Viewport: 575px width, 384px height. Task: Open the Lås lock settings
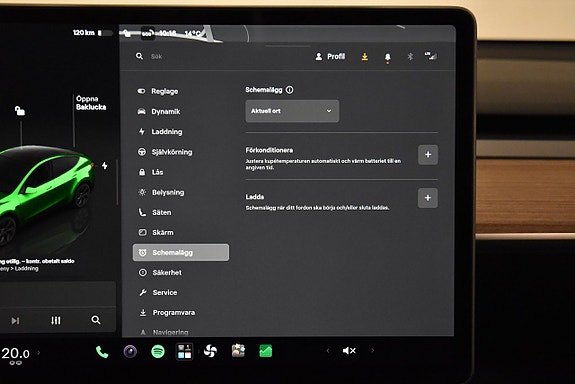[151, 172]
